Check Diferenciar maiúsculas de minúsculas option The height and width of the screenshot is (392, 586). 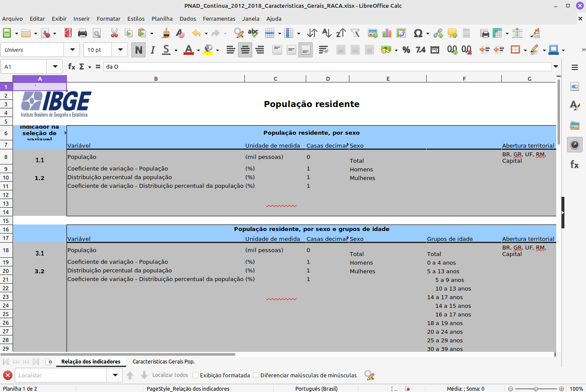(256, 376)
